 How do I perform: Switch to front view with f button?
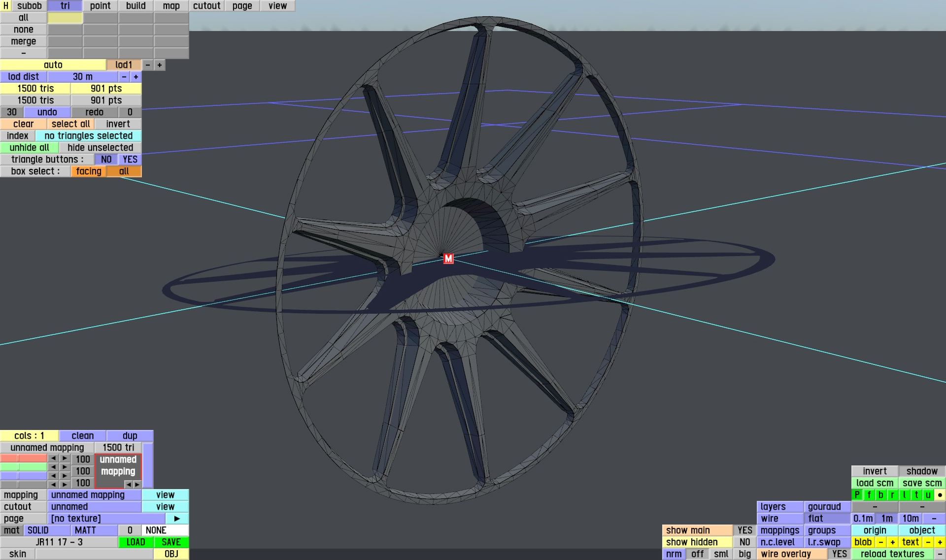pyautogui.click(x=869, y=495)
